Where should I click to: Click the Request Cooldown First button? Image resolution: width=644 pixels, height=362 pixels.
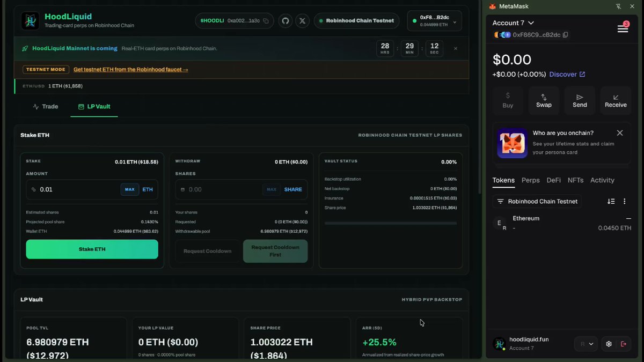point(275,251)
